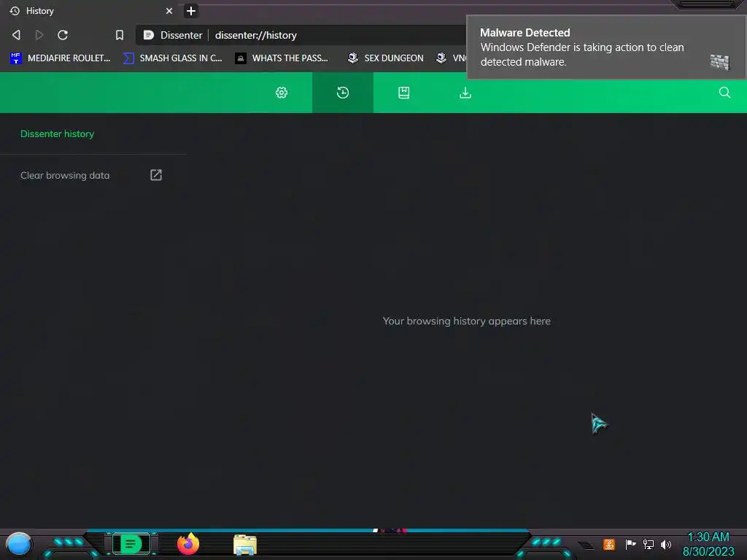Select Dissenter history in sidebar
This screenshot has width=747, height=560.
57,134
